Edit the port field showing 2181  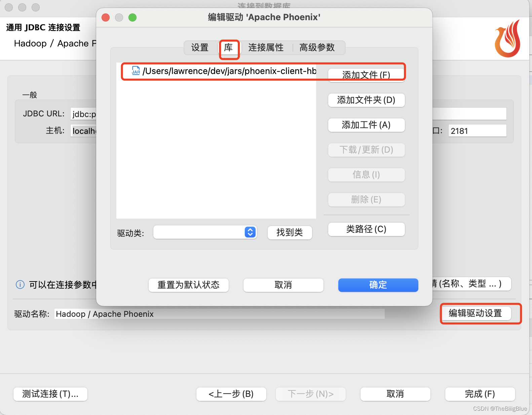(x=477, y=131)
